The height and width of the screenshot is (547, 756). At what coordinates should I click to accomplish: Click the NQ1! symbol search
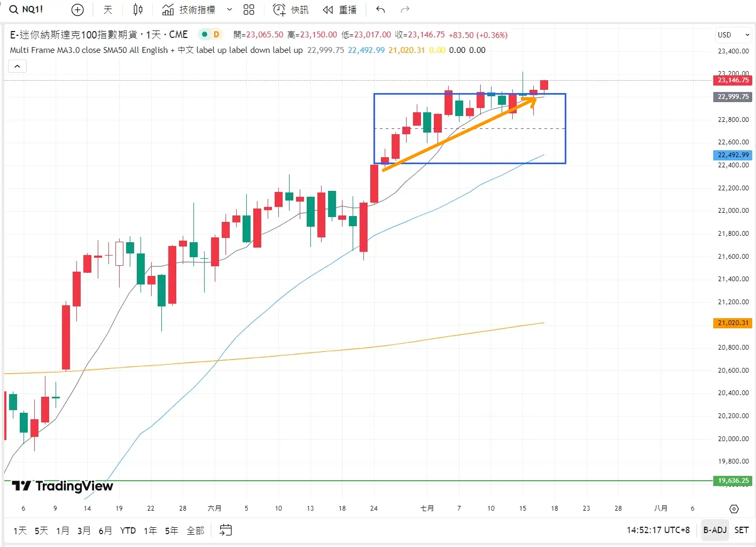click(27, 10)
